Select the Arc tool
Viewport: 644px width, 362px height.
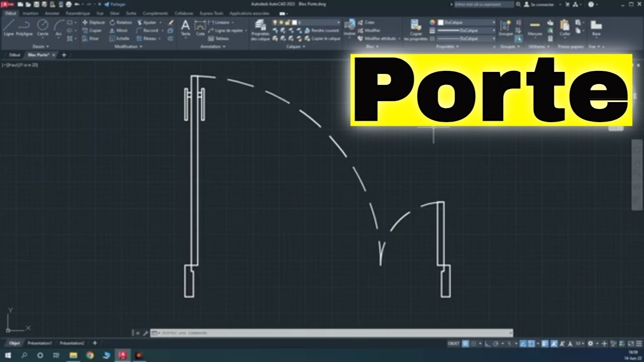(59, 27)
